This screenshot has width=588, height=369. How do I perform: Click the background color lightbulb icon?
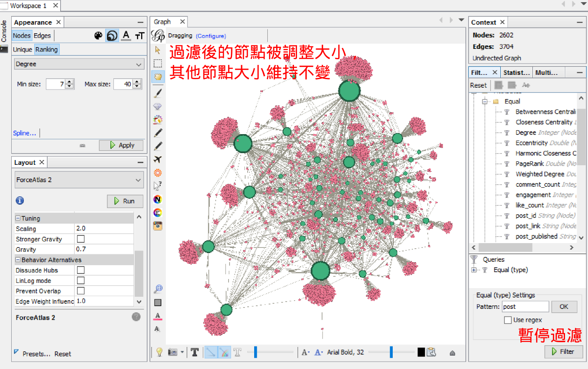pyautogui.click(x=159, y=352)
